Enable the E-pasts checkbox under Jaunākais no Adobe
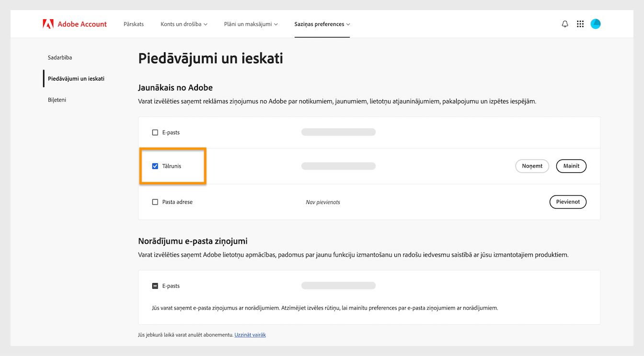This screenshot has height=356, width=644. [x=155, y=132]
